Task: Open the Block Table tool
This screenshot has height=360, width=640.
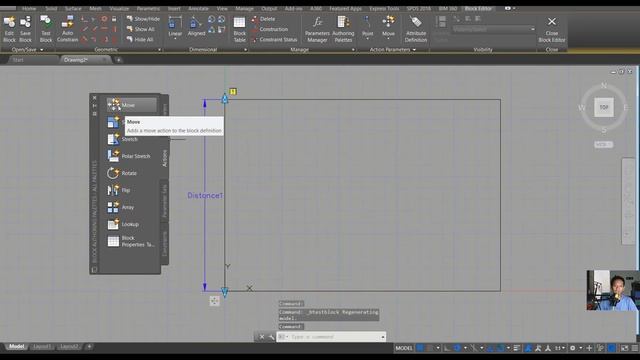Action: 240,29
